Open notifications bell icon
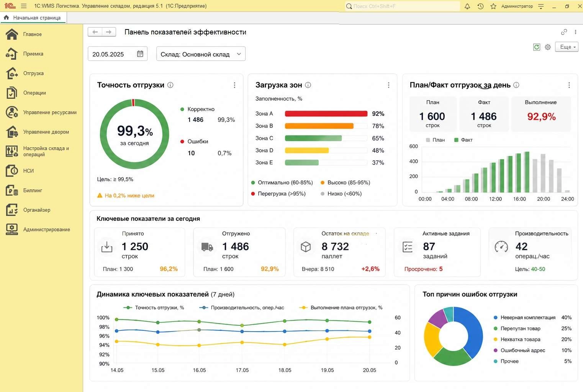 click(467, 6)
